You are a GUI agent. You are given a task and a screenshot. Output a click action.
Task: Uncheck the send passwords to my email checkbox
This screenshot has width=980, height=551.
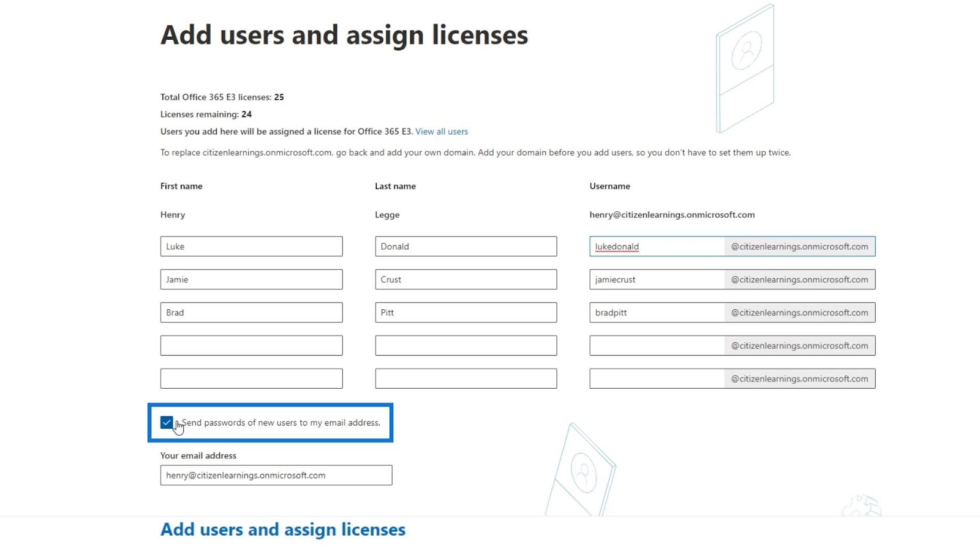pyautogui.click(x=167, y=422)
